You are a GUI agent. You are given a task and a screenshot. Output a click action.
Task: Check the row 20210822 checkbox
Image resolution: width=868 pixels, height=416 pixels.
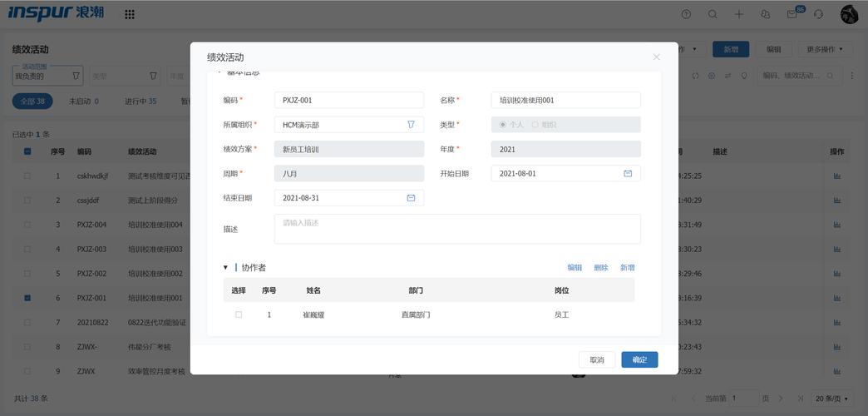pyautogui.click(x=27, y=322)
